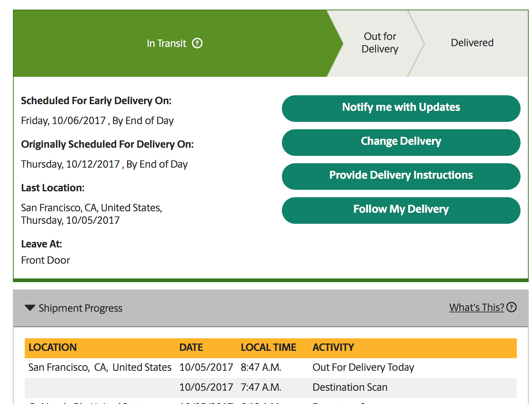The image size is (532, 404).
Task: Click the In Transit help question icon
Action: (197, 43)
